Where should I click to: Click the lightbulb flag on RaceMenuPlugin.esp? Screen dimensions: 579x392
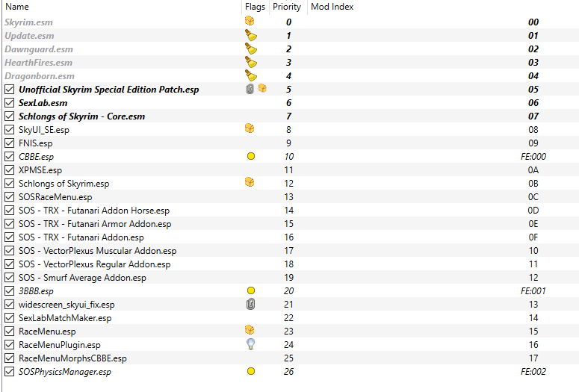coord(251,344)
